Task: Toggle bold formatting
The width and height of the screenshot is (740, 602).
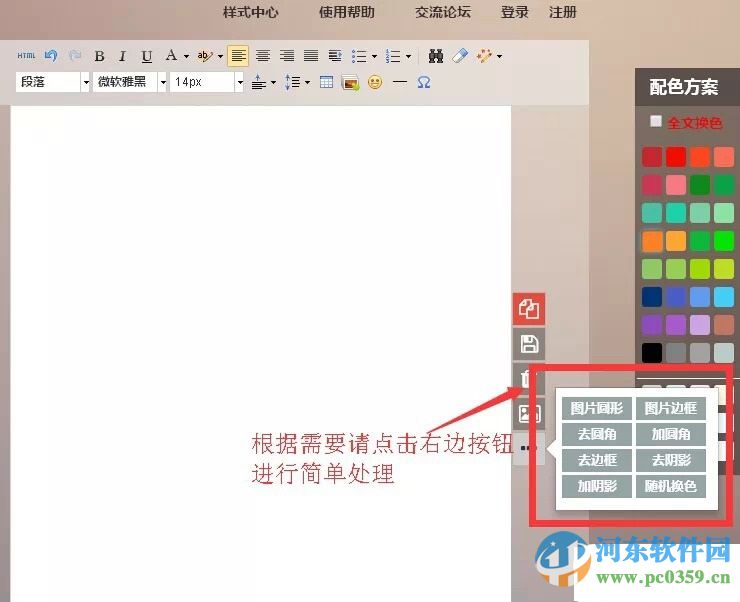Action: pyautogui.click(x=99, y=56)
